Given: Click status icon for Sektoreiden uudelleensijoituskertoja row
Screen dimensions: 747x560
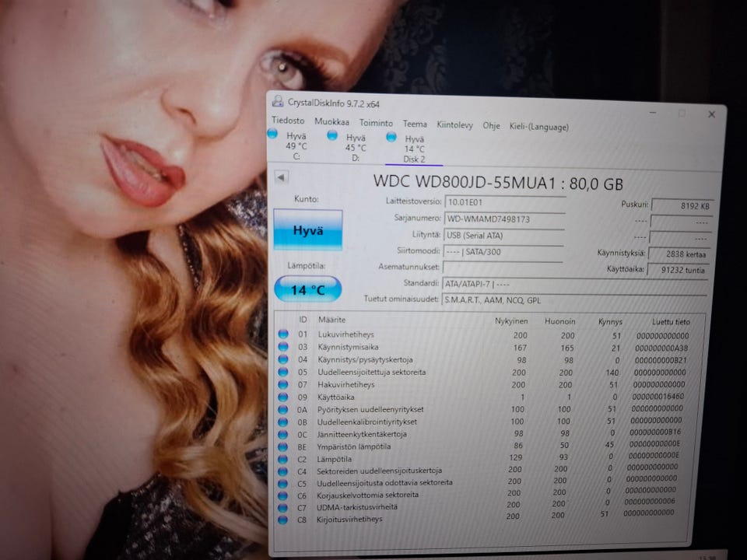Looking at the screenshot, I should (x=283, y=471).
